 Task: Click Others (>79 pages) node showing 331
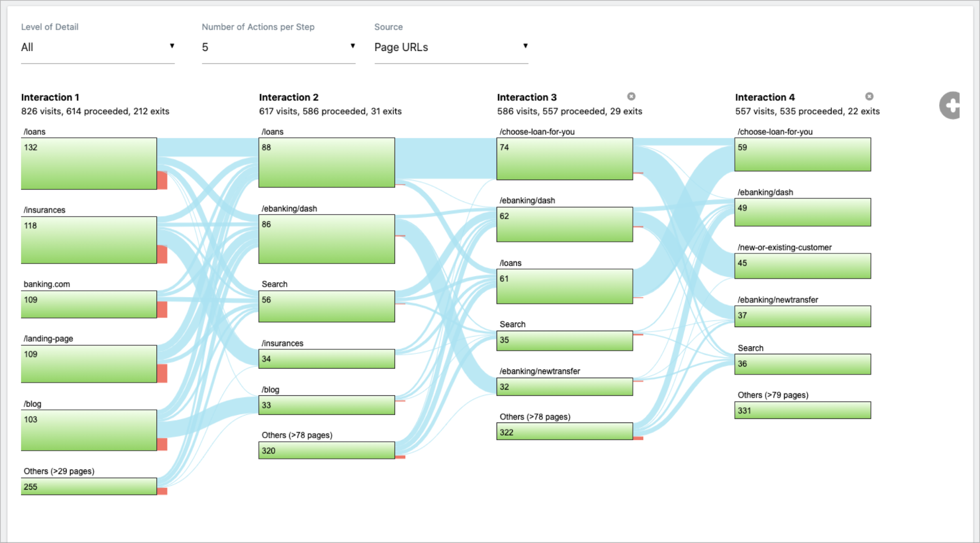pyautogui.click(x=803, y=410)
